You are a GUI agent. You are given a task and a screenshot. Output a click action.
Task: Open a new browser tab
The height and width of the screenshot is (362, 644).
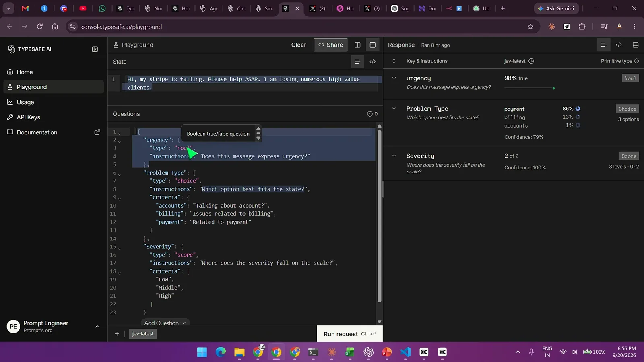tap(503, 8)
